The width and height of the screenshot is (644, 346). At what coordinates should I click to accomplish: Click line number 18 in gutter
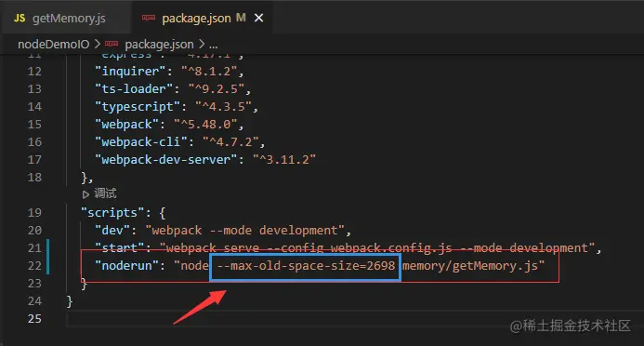[34, 178]
